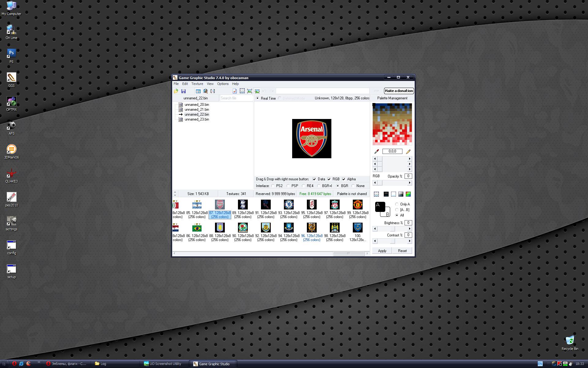Image resolution: width=588 pixels, height=368 pixels.
Task: Open the AFS desktop shortcut
Action: pos(11,128)
